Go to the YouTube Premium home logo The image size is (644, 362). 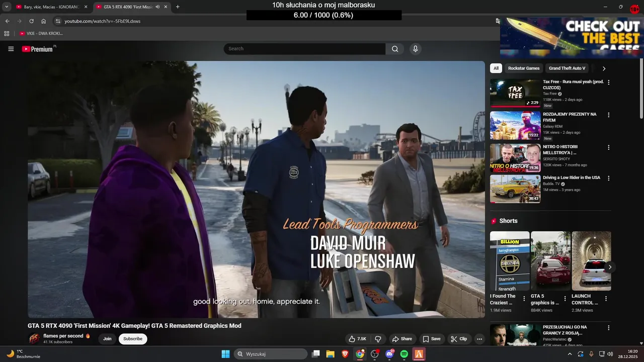point(38,49)
